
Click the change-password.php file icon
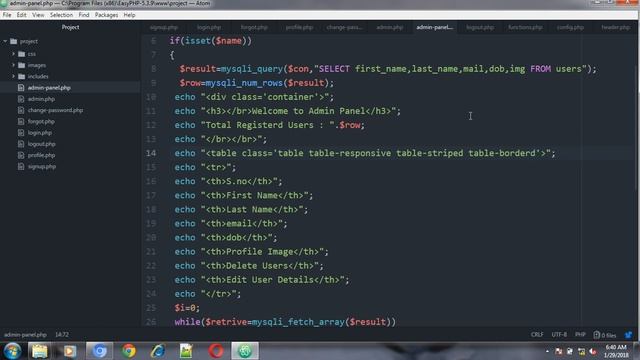(x=21, y=110)
